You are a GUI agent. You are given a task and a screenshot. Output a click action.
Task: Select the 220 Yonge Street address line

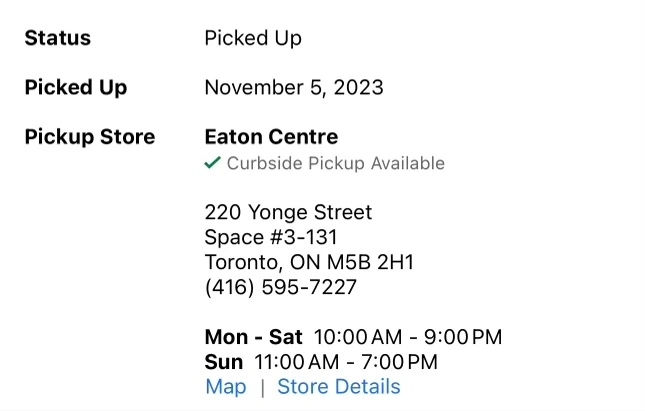pos(288,212)
